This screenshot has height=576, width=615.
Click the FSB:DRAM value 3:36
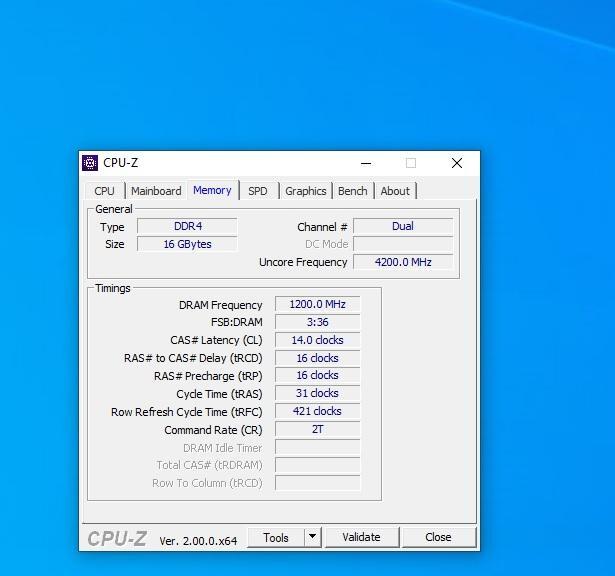click(x=317, y=322)
